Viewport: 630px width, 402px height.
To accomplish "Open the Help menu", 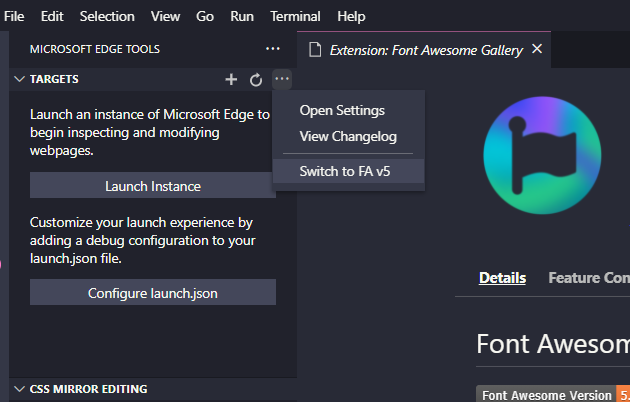I will [351, 16].
